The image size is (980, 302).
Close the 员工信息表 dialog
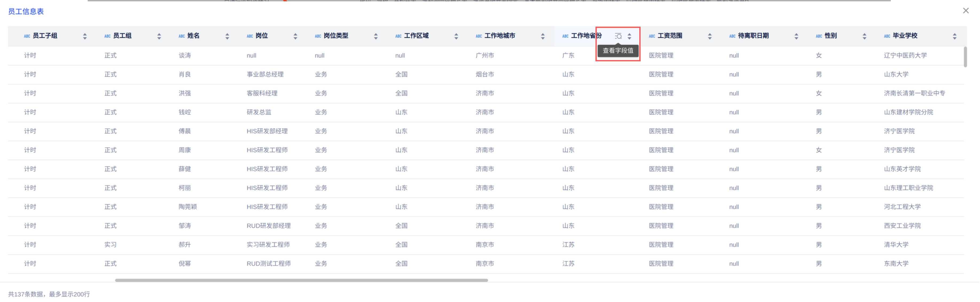966,11
